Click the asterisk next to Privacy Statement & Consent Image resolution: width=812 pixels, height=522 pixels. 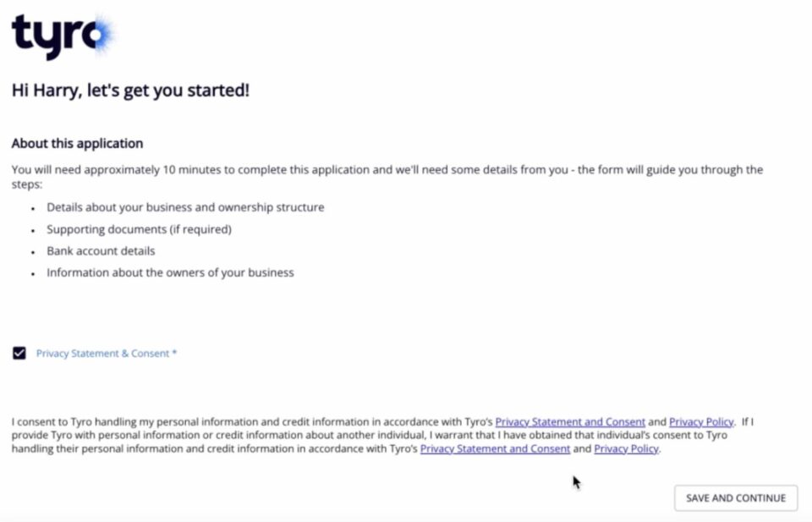point(174,353)
